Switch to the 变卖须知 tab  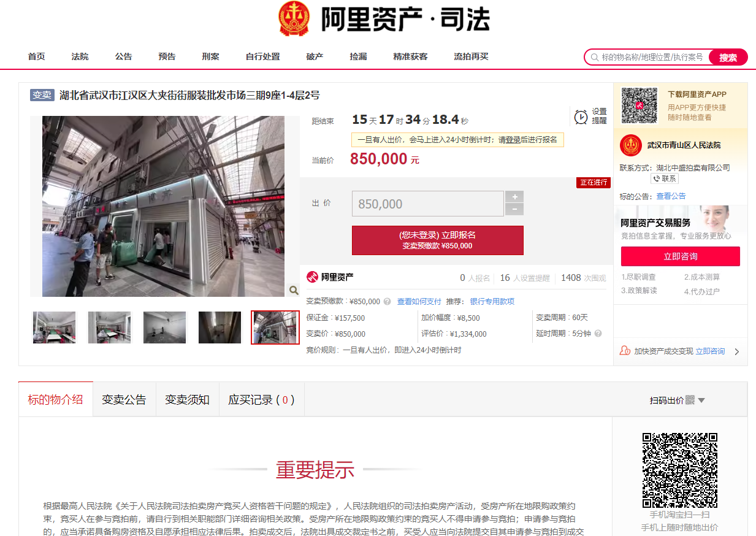pyautogui.click(x=187, y=400)
